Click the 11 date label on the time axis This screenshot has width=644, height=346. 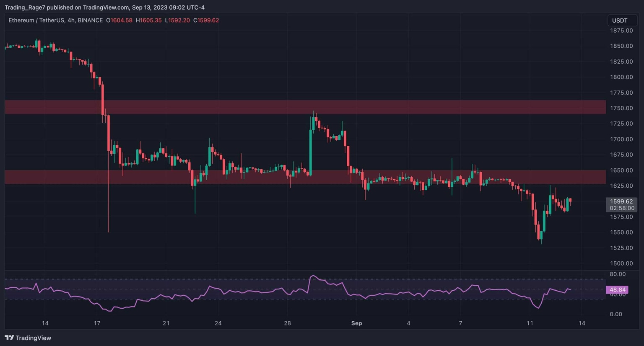tap(530, 323)
